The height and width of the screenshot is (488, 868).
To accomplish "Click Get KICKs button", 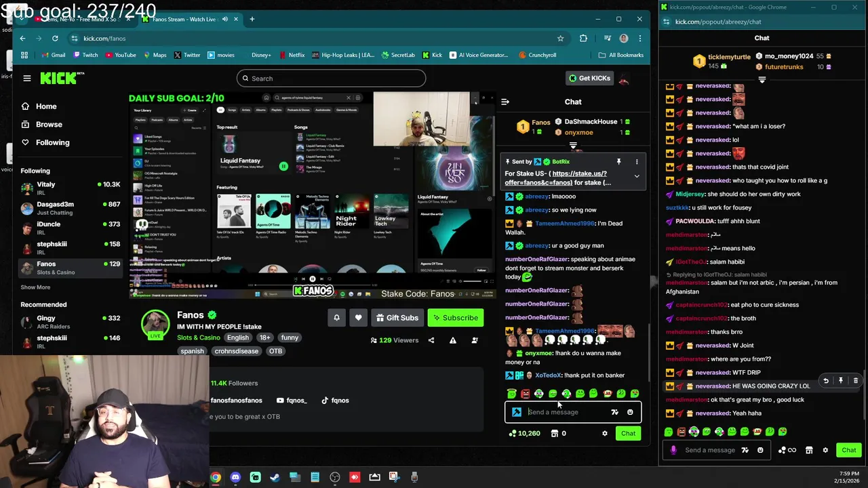I will (589, 78).
